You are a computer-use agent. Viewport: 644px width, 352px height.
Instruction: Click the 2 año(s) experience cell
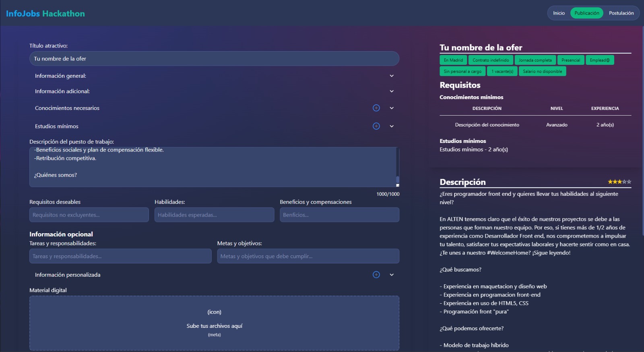click(x=605, y=125)
